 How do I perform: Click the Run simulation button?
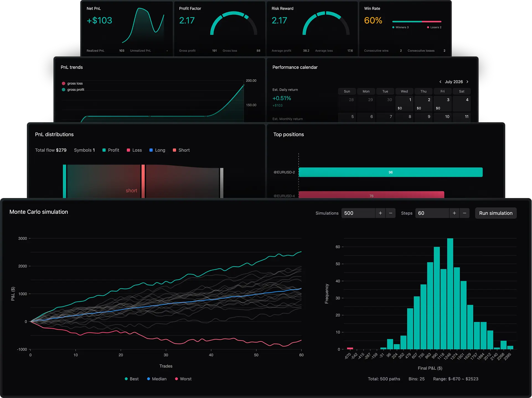click(x=496, y=213)
